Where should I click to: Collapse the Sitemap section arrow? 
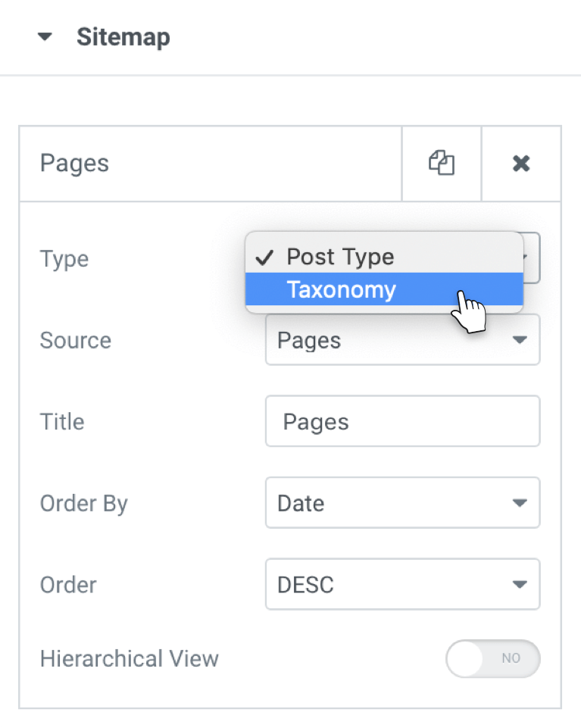pos(45,37)
